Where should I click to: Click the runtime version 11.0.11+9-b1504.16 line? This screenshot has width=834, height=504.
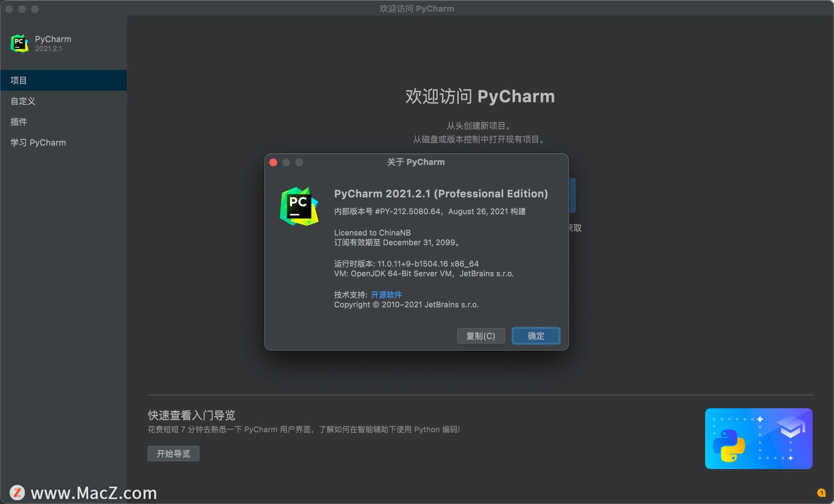coord(406,264)
